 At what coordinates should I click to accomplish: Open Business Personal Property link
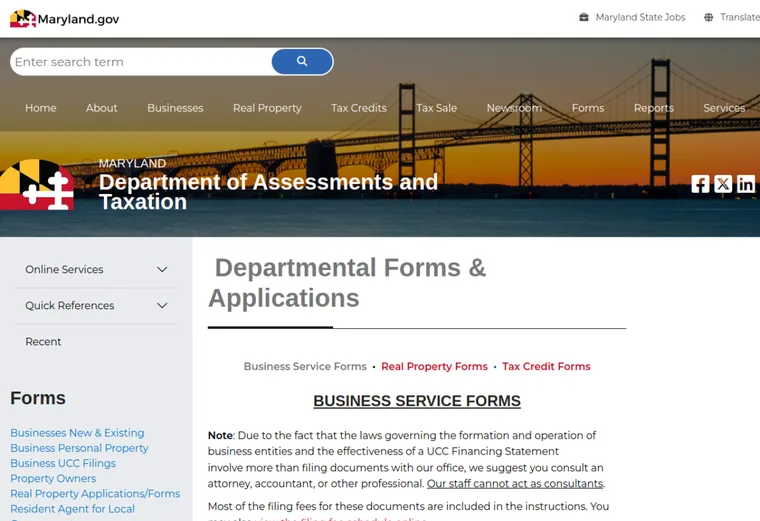coord(79,448)
